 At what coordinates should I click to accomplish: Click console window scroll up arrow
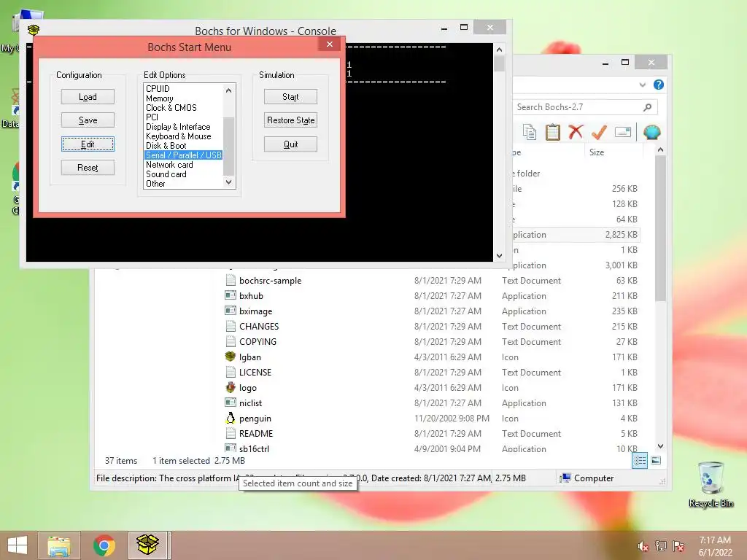pos(499,50)
